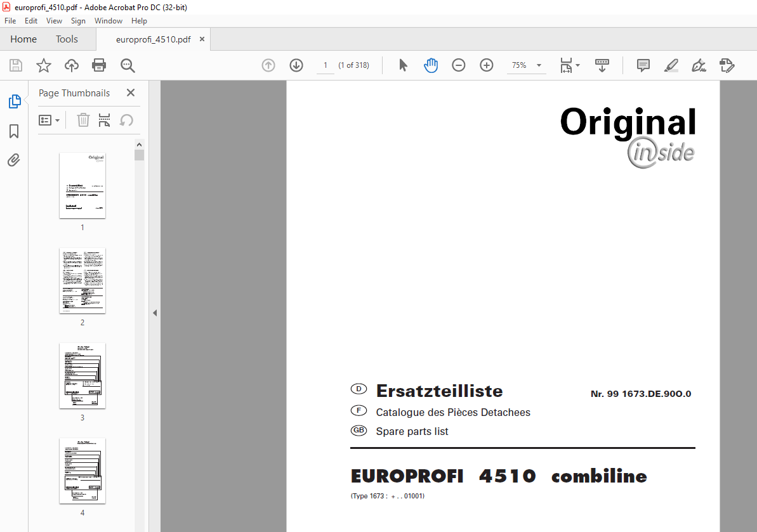The height and width of the screenshot is (532, 757).
Task: Open the Help menu
Action: click(x=139, y=21)
